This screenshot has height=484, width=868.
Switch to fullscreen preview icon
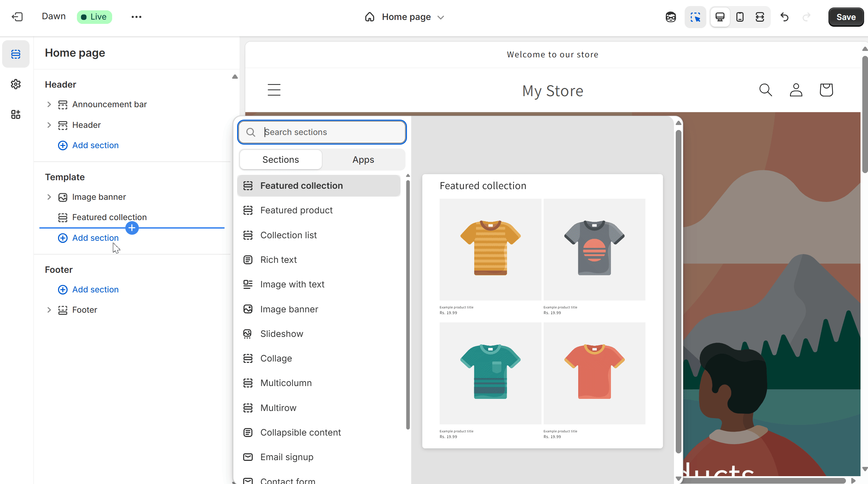pyautogui.click(x=760, y=17)
